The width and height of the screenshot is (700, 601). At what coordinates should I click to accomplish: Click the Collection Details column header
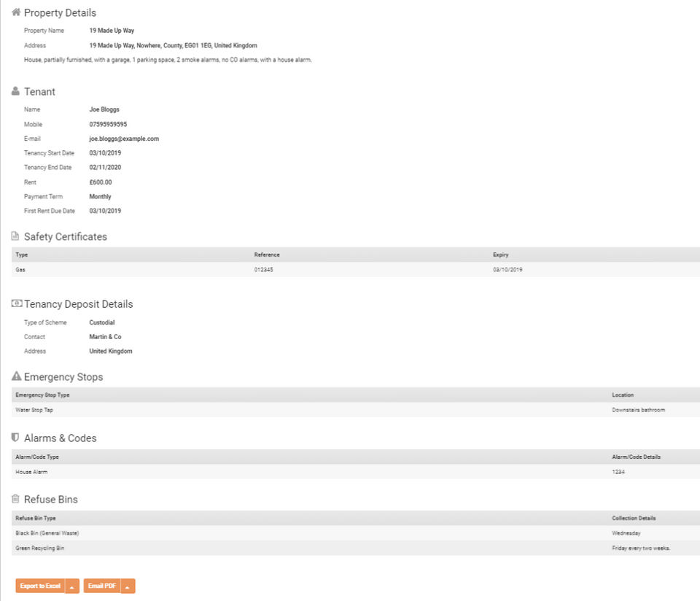point(634,518)
